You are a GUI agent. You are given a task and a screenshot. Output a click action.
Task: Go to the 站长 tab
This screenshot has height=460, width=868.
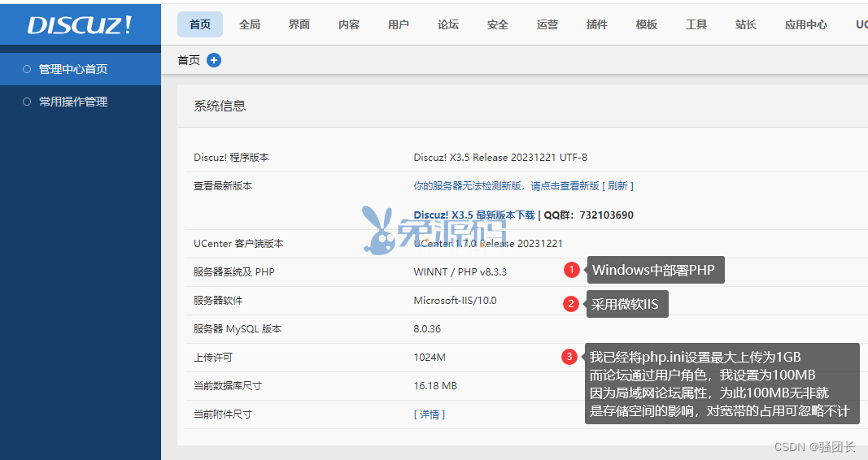click(746, 24)
